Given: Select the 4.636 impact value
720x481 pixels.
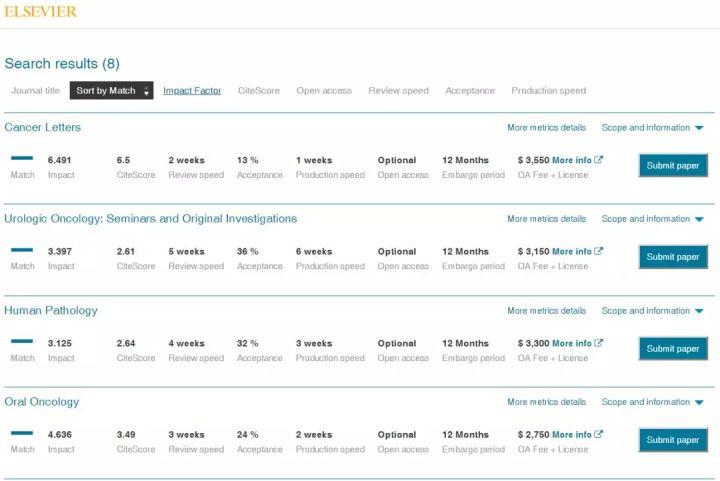Looking at the screenshot, I should pos(60,435).
